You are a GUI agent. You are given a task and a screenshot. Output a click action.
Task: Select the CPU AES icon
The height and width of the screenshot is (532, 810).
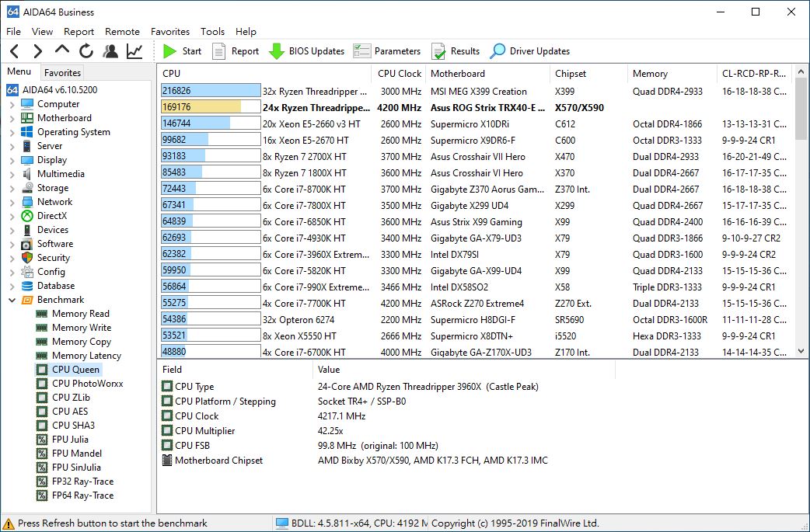(42, 412)
